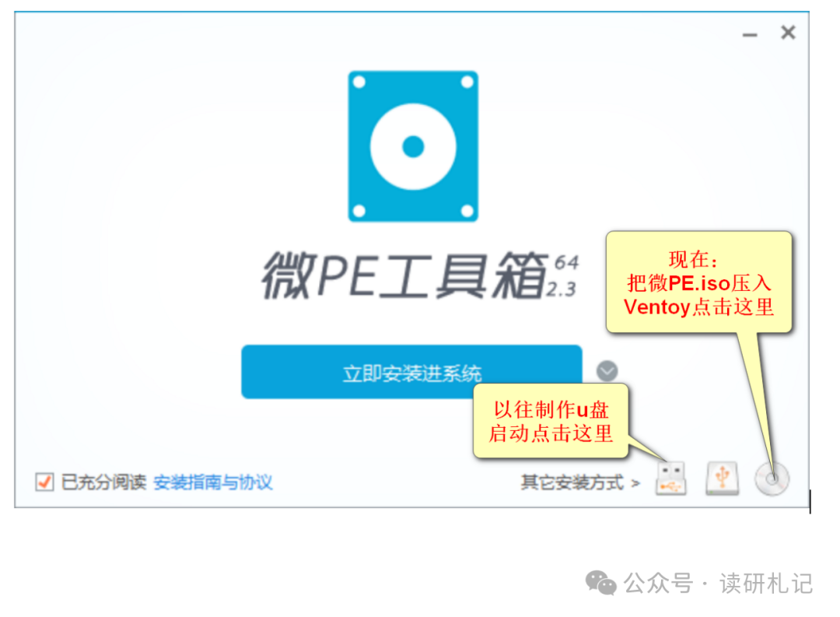Click the yellow callout mentioning Ventoy
Viewport: 840px width, 617px height.
click(x=698, y=282)
